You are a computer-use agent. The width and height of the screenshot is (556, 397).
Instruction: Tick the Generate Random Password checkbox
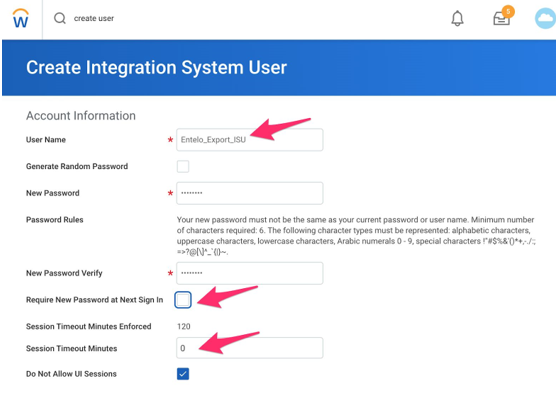point(183,166)
